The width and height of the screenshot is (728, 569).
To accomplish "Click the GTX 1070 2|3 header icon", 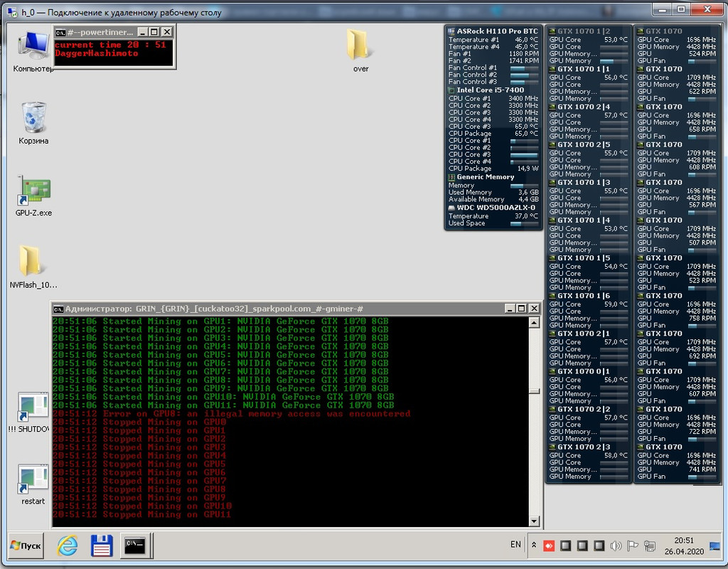I will 552,447.
